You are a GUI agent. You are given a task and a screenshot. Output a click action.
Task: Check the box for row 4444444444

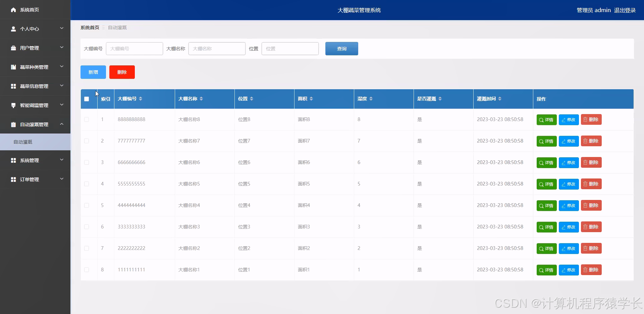[x=87, y=205]
